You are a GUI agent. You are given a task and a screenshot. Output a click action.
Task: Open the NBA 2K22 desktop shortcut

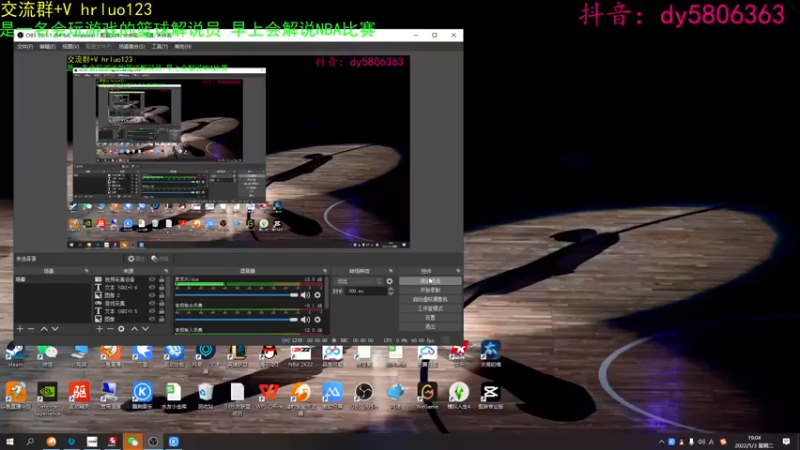[x=301, y=355]
